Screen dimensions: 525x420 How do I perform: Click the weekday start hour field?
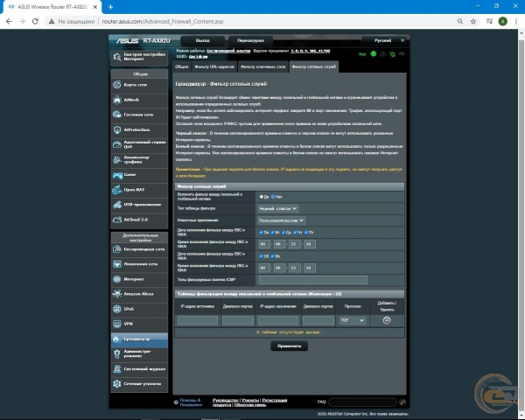tap(264, 244)
